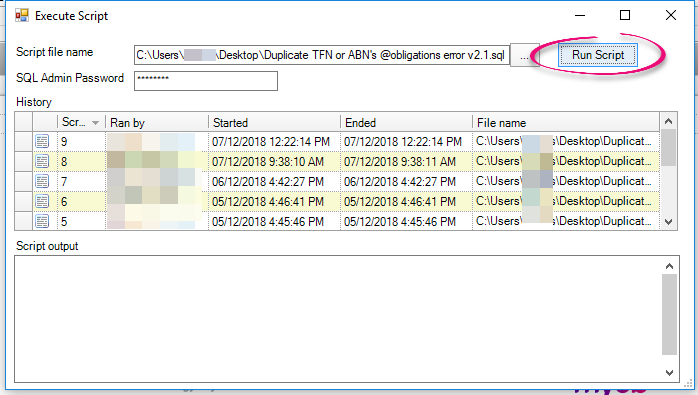Click the history list scroll up arrow
698x395 pixels.
[x=669, y=121]
